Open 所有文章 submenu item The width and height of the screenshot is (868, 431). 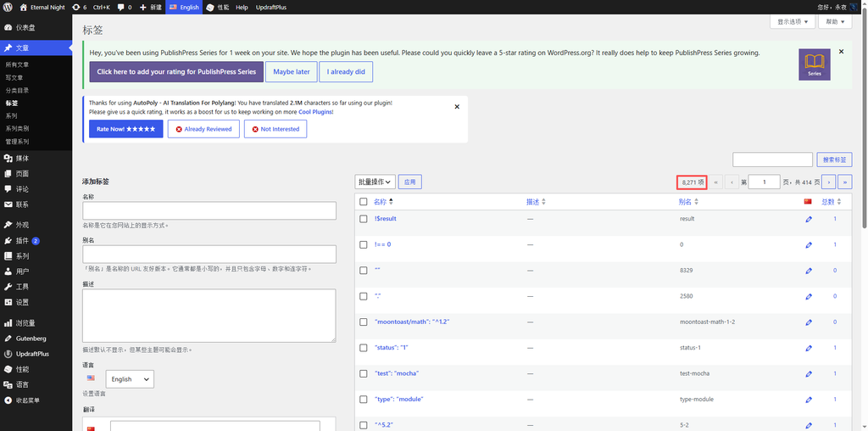17,64
